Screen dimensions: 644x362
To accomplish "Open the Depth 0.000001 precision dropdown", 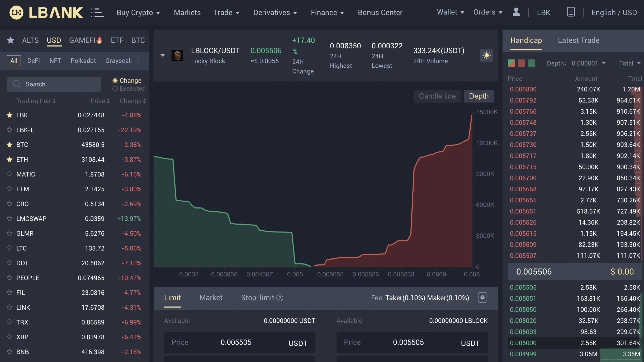I will click(589, 63).
